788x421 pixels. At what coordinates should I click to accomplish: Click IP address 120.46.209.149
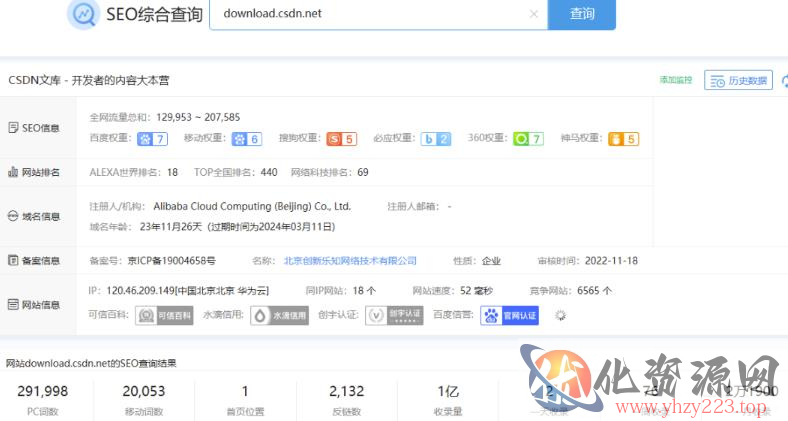140,290
